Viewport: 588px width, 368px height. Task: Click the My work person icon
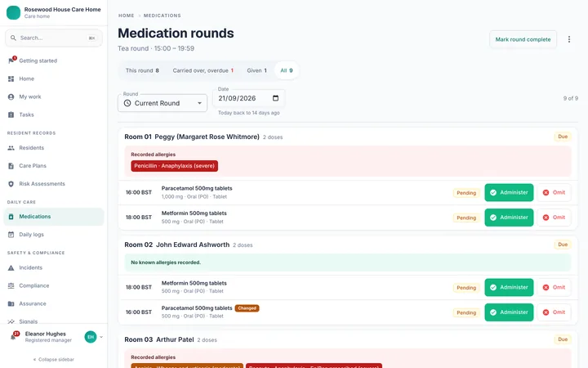pos(11,96)
